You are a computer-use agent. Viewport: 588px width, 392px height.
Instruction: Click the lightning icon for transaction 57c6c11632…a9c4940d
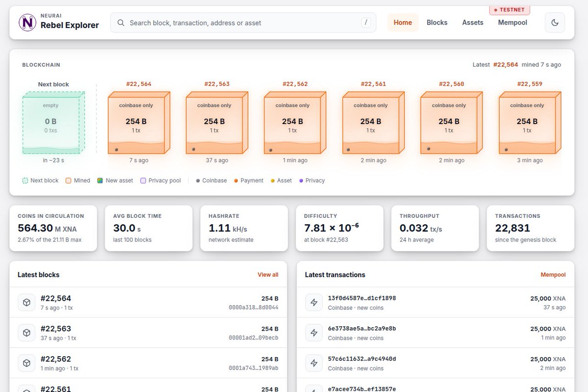(x=314, y=363)
